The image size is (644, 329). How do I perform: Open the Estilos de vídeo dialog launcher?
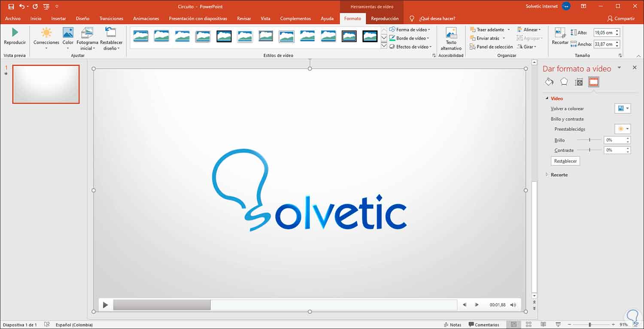click(x=434, y=56)
